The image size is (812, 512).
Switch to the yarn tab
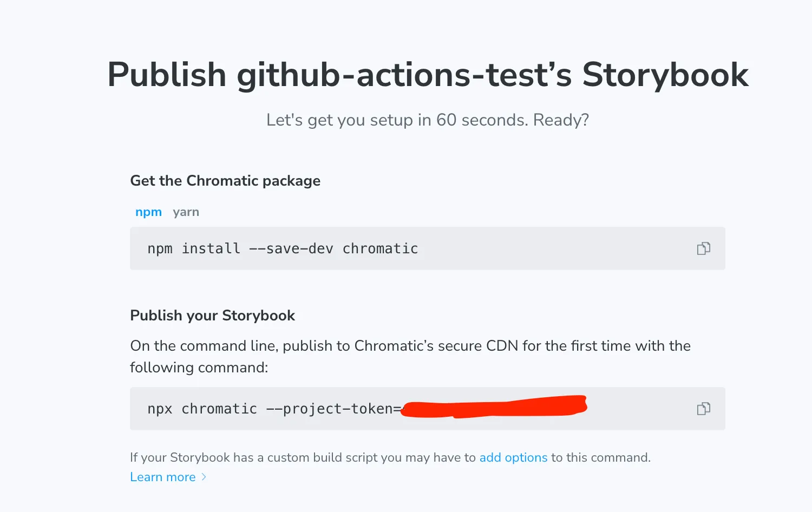(186, 212)
